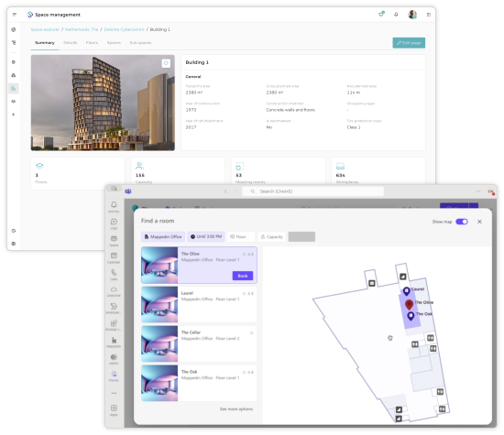The width and height of the screenshot is (504, 435).
Task: Select The Cellar room card
Action: coord(199,343)
